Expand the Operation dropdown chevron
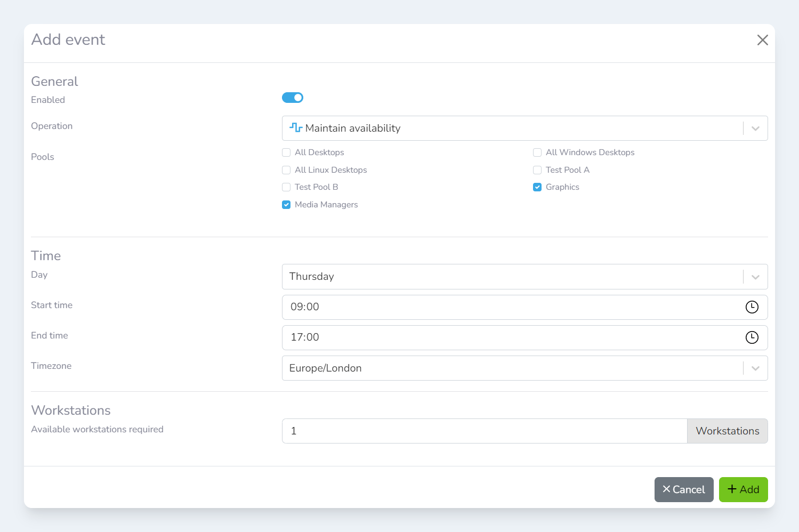The image size is (799, 532). (x=755, y=128)
